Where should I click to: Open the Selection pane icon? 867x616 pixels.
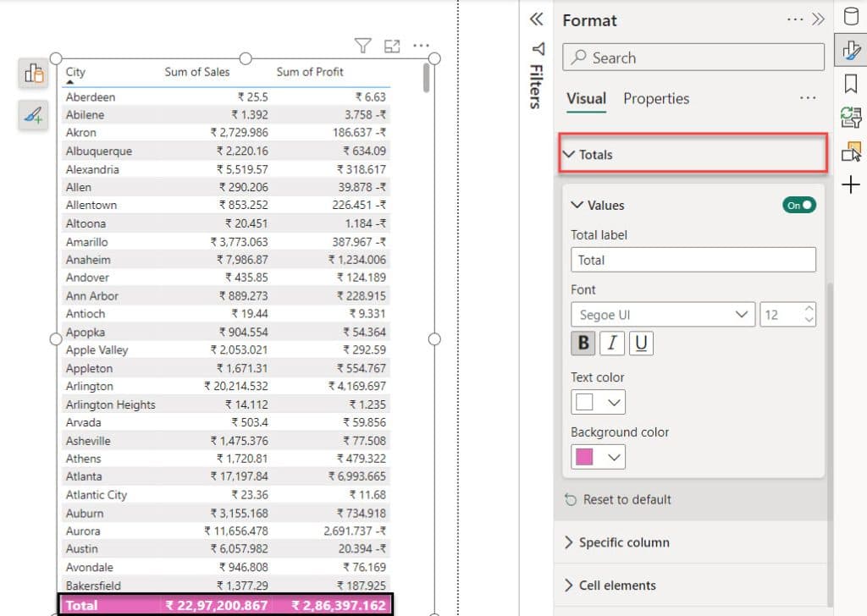point(851,151)
